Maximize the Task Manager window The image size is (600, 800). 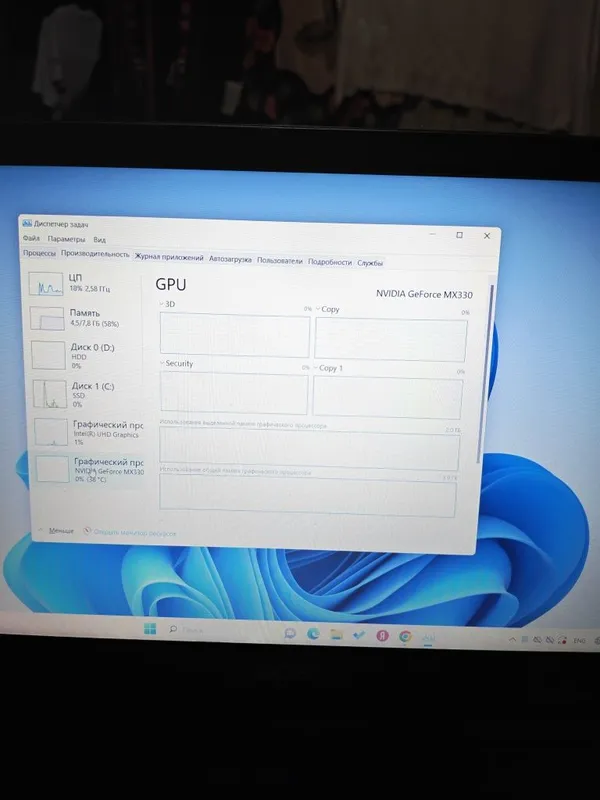click(x=459, y=235)
